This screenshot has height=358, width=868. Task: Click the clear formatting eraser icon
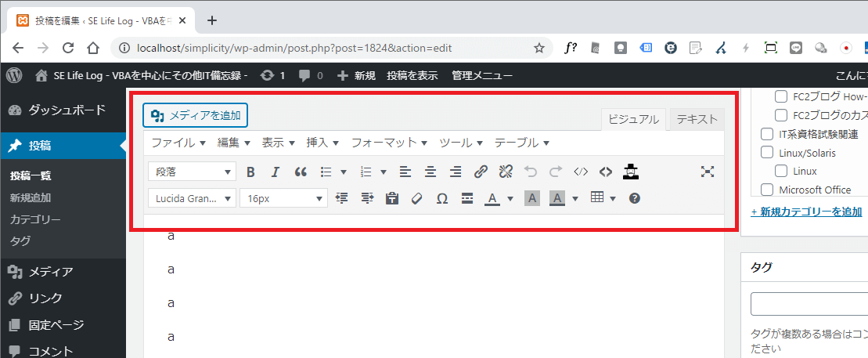pyautogui.click(x=416, y=198)
